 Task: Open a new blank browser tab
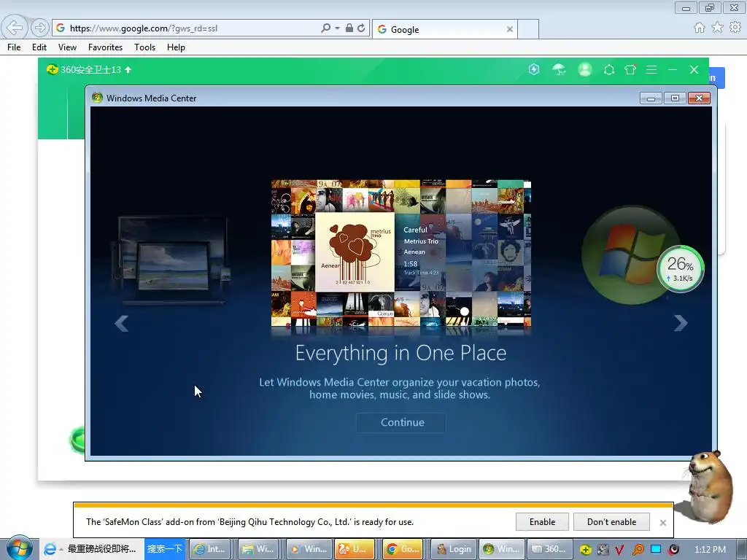point(528,29)
